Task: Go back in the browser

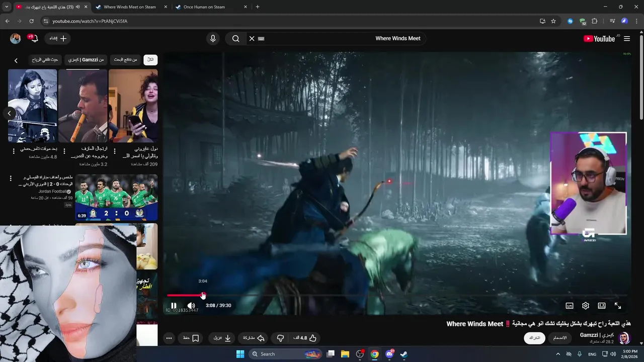Action: pyautogui.click(x=7, y=21)
